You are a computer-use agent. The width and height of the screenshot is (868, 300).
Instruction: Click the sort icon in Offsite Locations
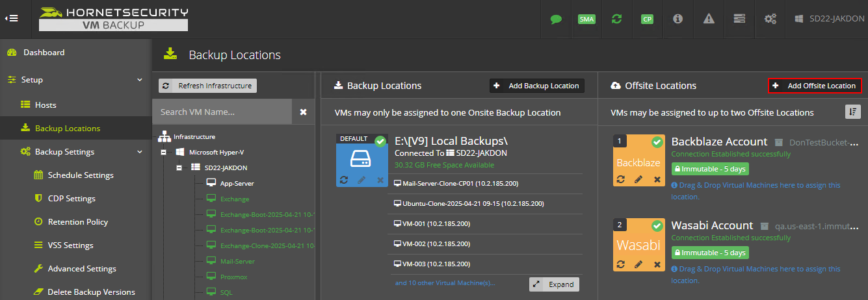tap(852, 112)
